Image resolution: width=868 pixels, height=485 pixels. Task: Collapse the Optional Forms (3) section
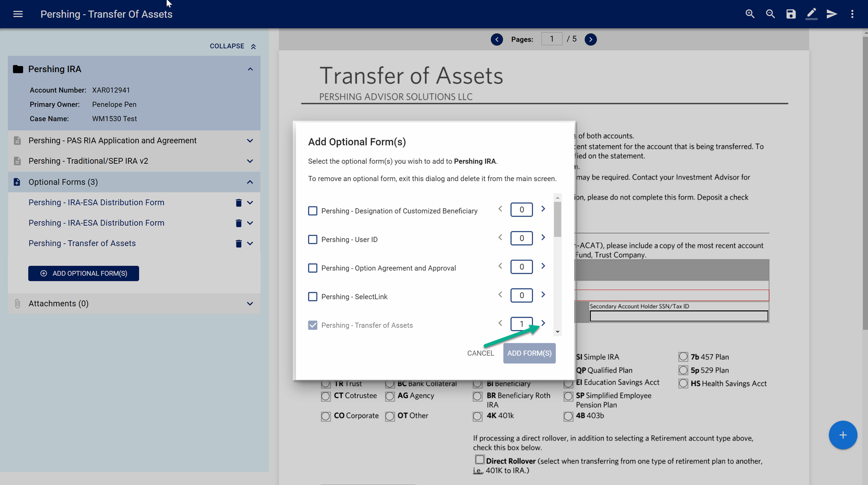coord(250,182)
